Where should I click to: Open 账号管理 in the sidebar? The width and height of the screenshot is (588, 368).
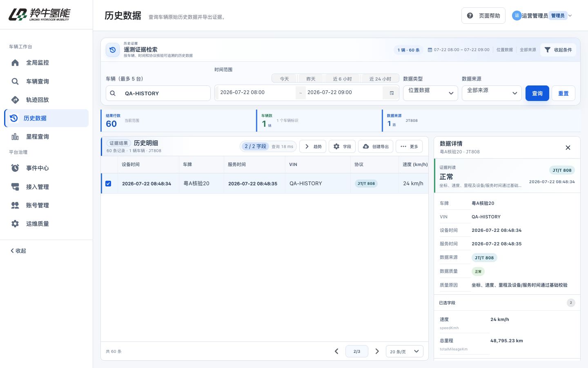tap(46, 205)
